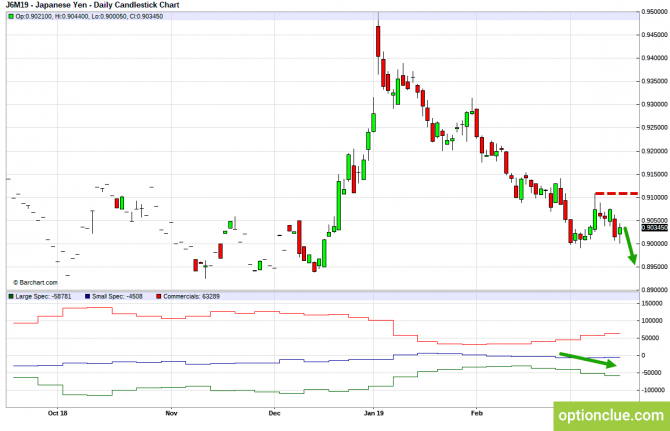Screen dimensions: 670x431
Task: Click the 0.920000 price axis label
Action: 654,151
